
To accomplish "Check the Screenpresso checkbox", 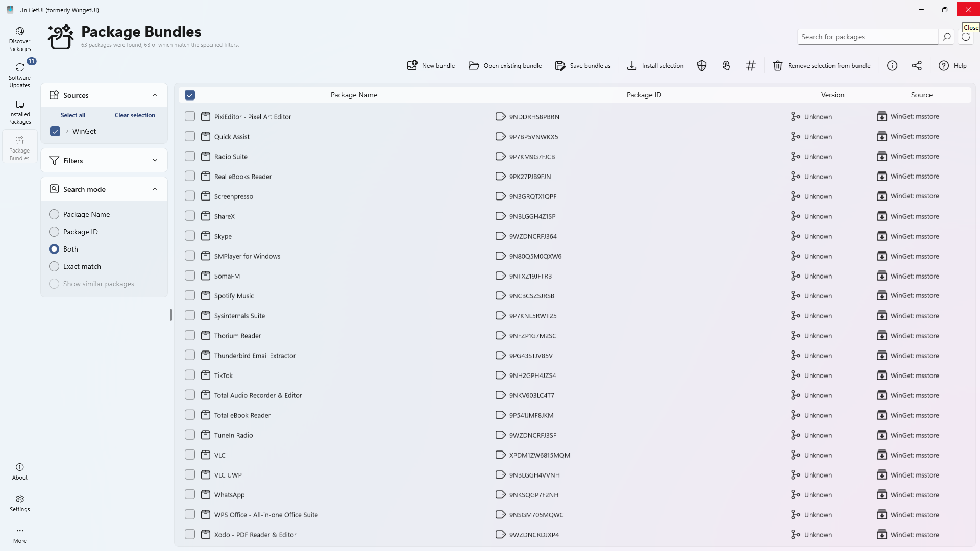I will pyautogui.click(x=190, y=196).
